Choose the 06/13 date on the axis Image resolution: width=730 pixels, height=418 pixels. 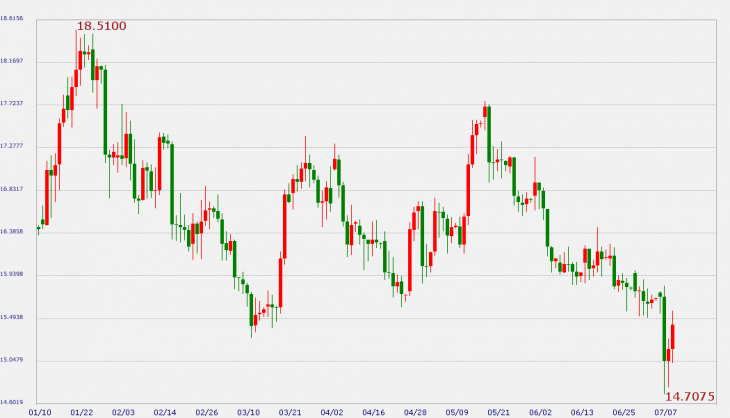click(582, 411)
